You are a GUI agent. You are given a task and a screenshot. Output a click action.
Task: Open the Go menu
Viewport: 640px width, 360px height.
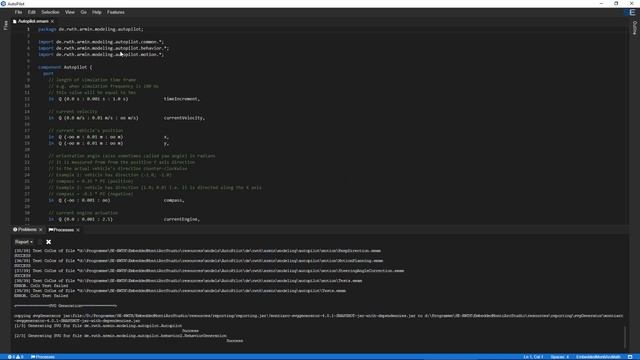(x=84, y=12)
